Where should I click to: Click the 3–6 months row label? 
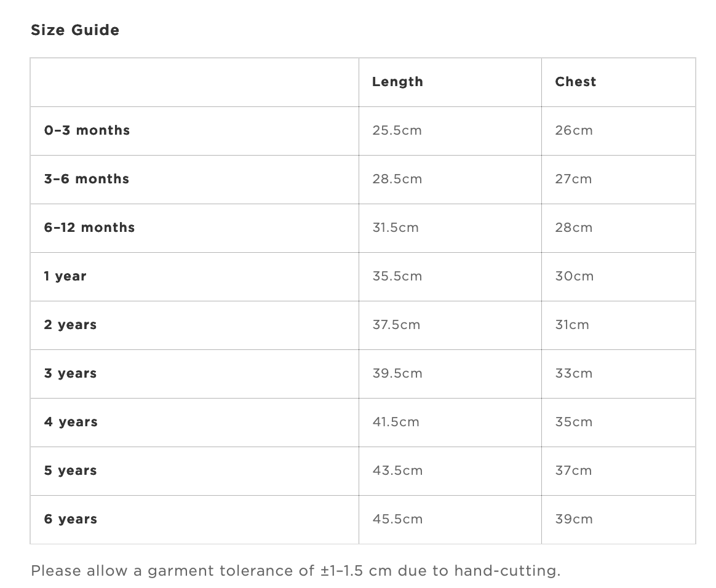(x=87, y=179)
